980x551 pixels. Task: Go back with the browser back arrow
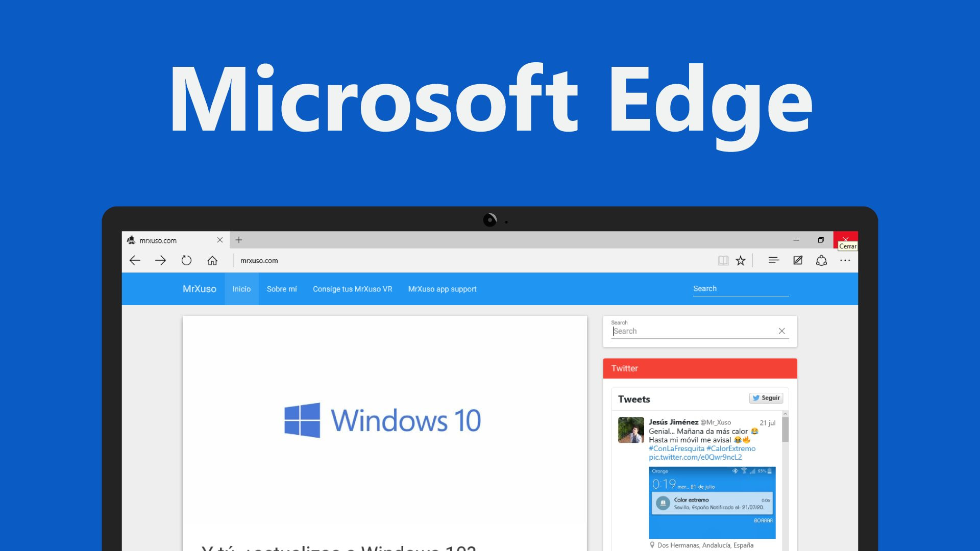135,261
